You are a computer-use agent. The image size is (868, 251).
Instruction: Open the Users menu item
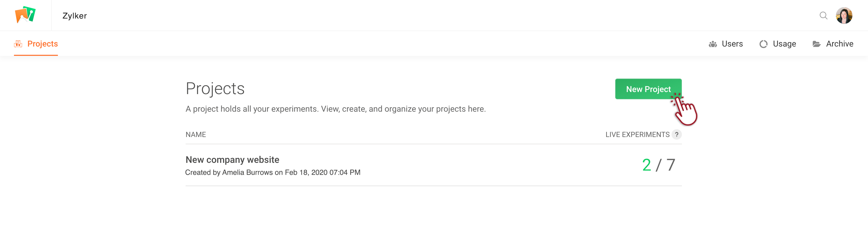click(732, 44)
